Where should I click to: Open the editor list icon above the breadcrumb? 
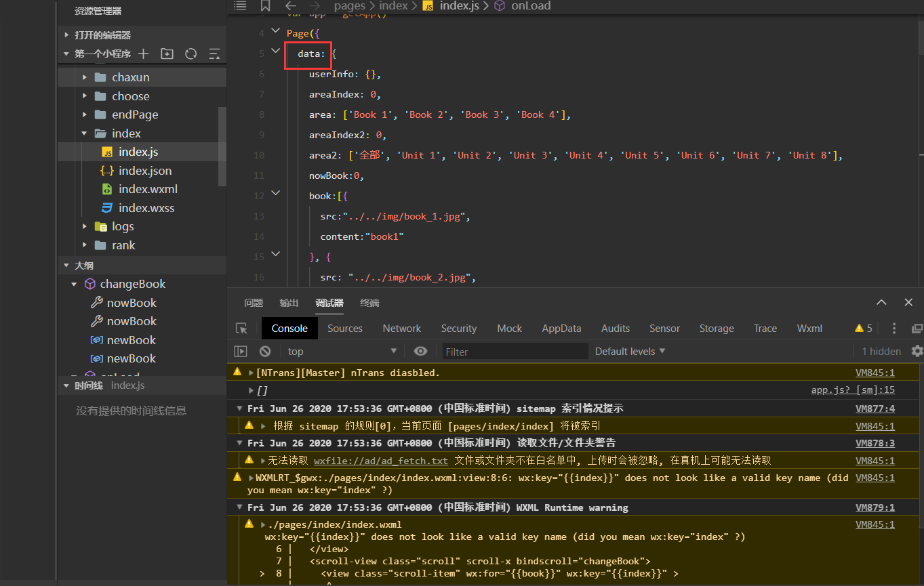click(240, 5)
